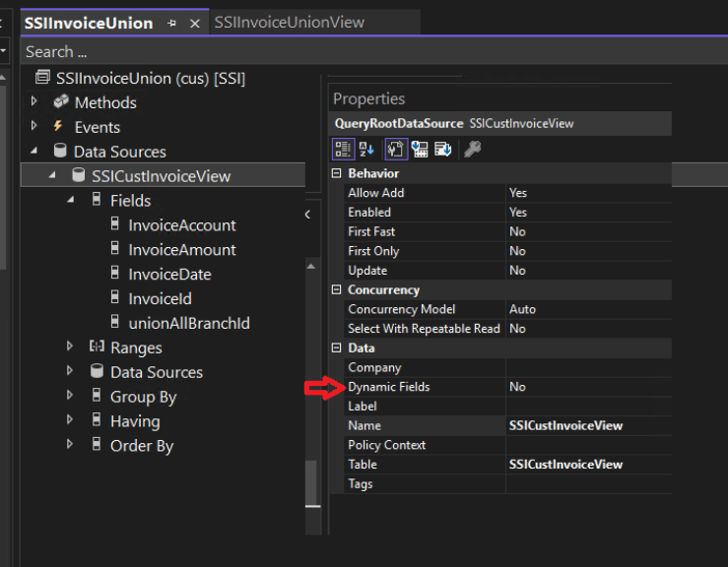Switch to the SSIInvoiceUnionView tab

tap(289, 22)
